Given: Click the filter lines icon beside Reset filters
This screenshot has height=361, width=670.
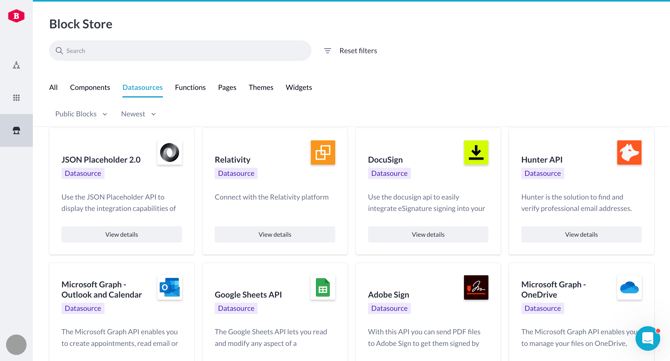Looking at the screenshot, I should [327, 51].
